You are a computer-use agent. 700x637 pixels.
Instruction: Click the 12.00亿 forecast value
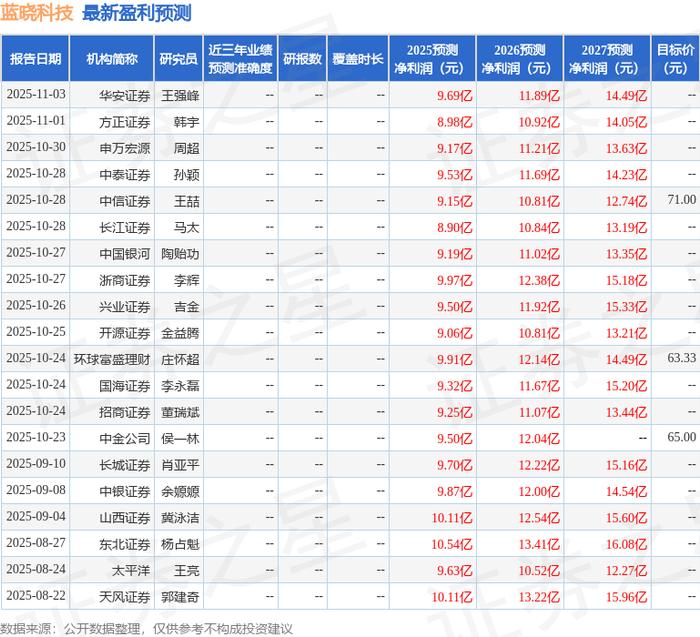click(539, 491)
